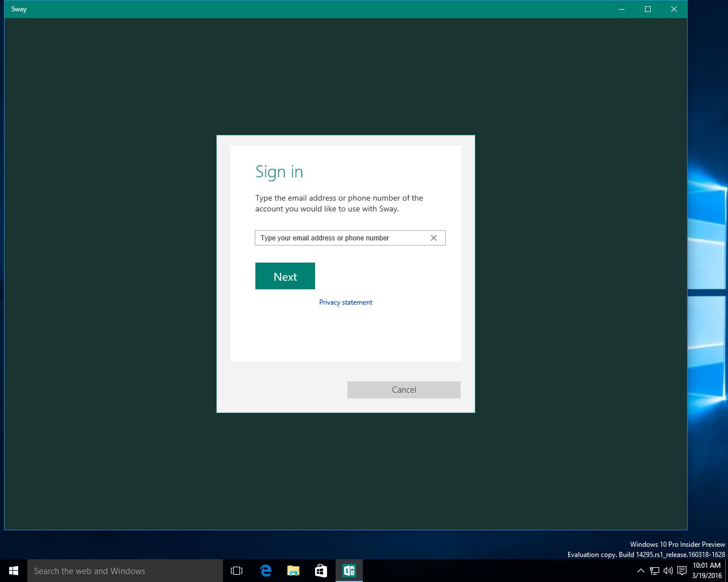Open the clock showing 10:01 AM
The image size is (728, 582).
coord(707,571)
